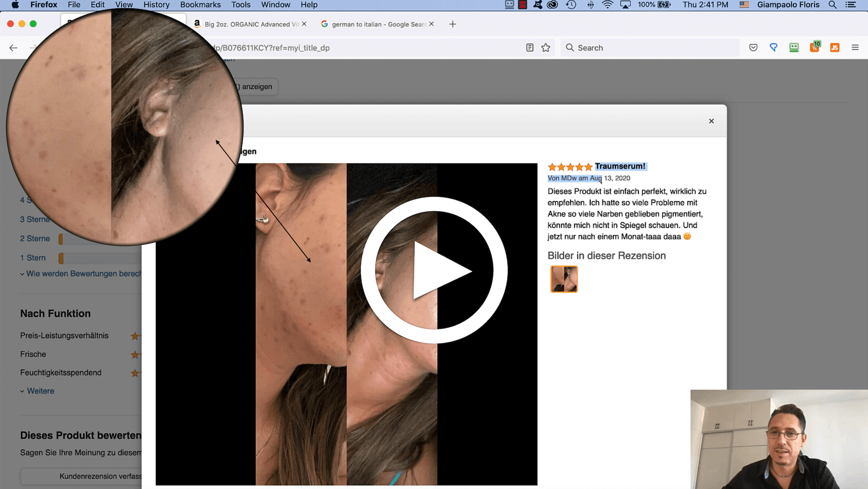Click the US flag input source icon

[x=744, y=5]
